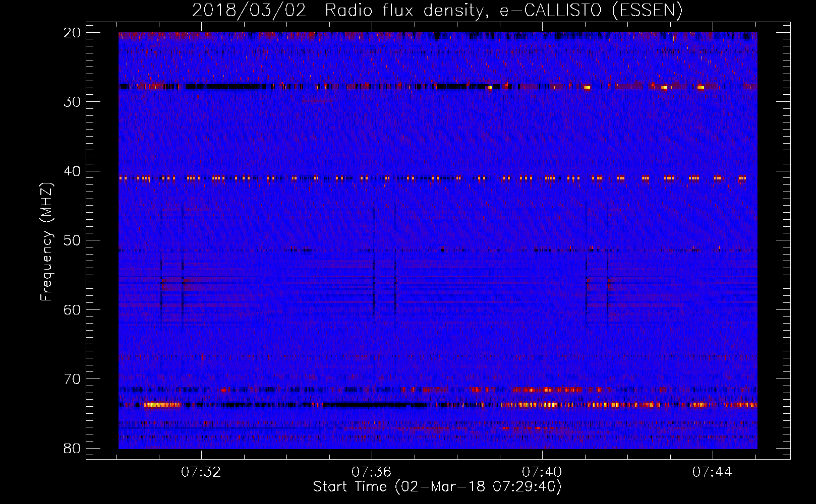
Task: Click the '40' frequency tick label
Action: 72,171
